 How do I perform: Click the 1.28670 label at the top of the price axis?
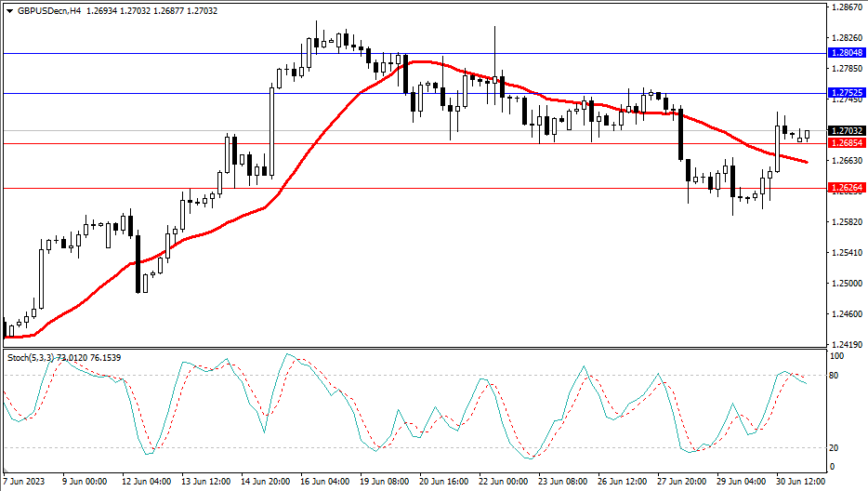click(846, 8)
